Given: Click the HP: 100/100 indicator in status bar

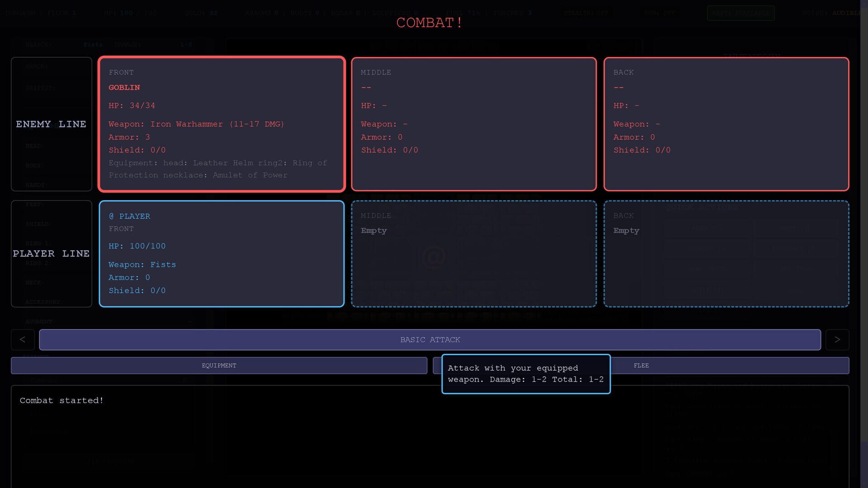Looking at the screenshot, I should coord(129,13).
